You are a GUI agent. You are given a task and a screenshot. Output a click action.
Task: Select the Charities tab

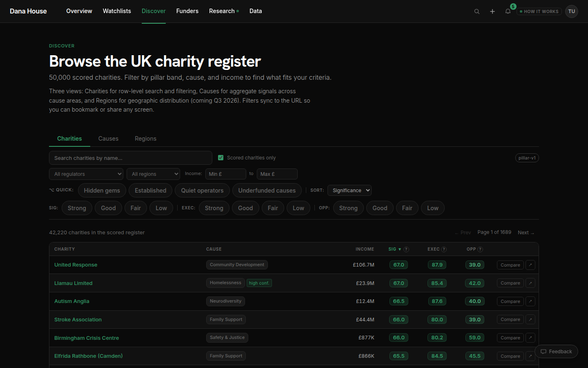[69, 139]
